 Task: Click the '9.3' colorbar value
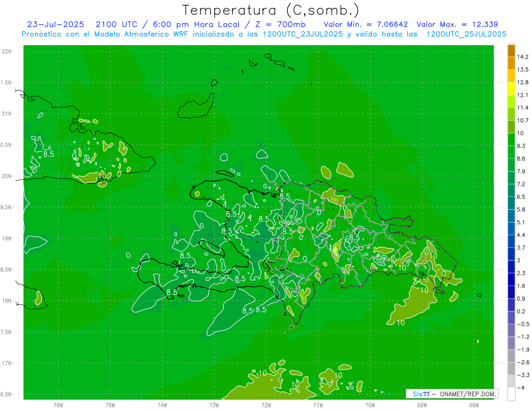point(521,146)
